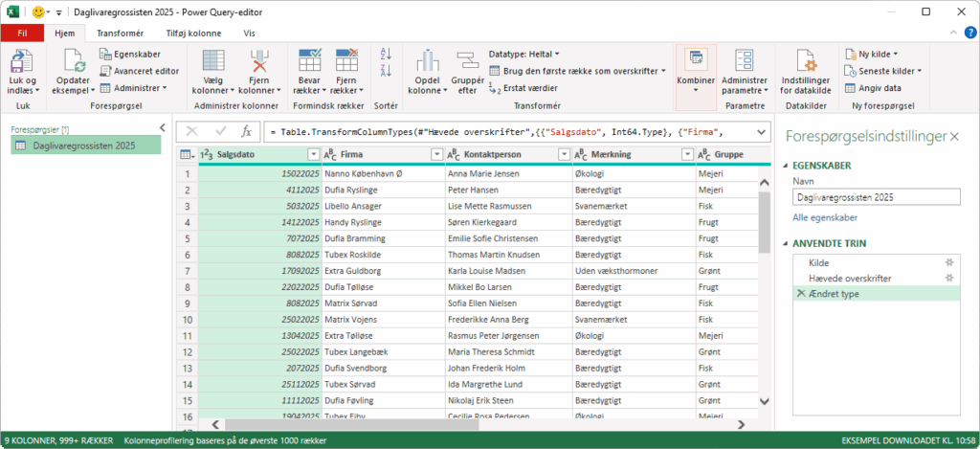Sort descending with the Z-A icon
This screenshot has height=449, width=980.
[386, 71]
